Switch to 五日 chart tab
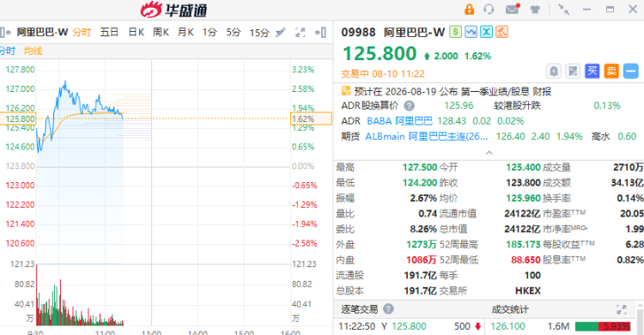The image size is (644, 335). (109, 32)
